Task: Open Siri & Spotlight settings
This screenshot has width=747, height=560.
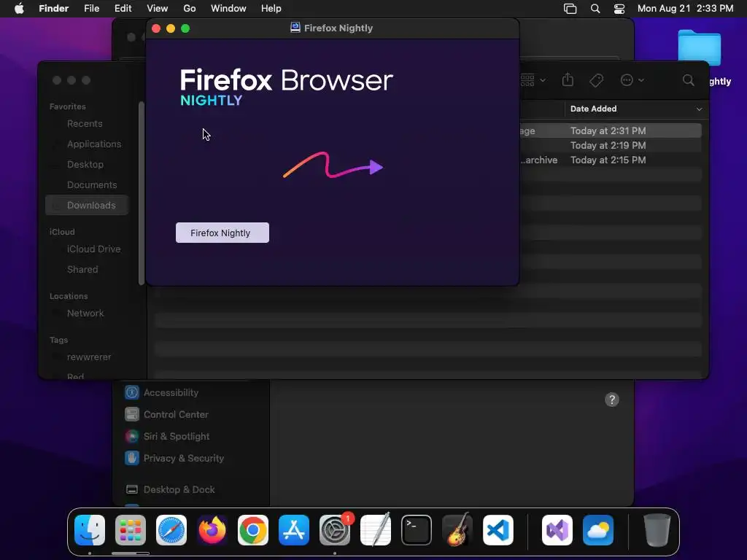Action: click(177, 437)
